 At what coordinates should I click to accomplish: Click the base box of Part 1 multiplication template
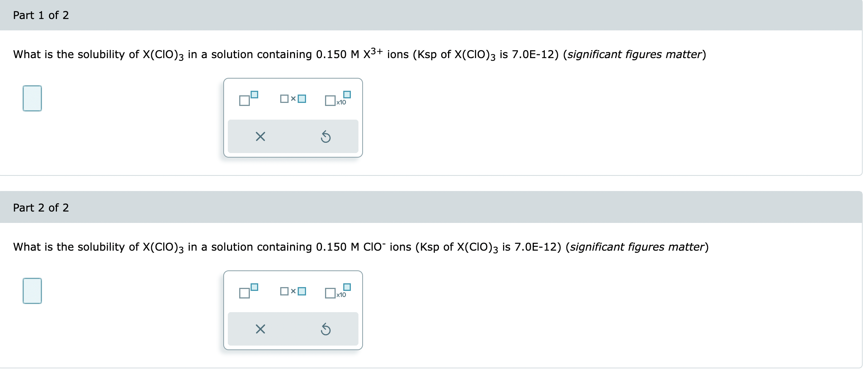coord(284,99)
